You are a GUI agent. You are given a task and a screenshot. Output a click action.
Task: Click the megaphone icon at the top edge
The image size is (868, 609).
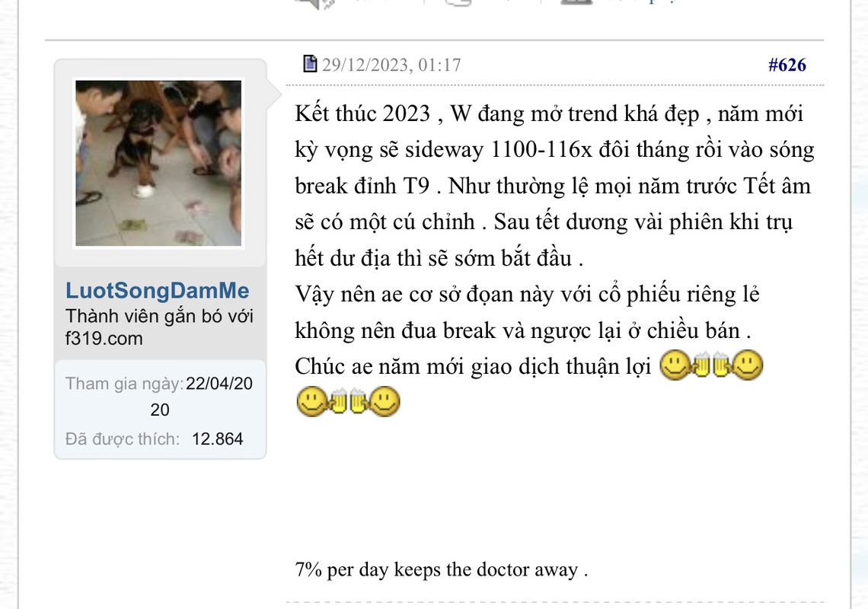point(314,3)
